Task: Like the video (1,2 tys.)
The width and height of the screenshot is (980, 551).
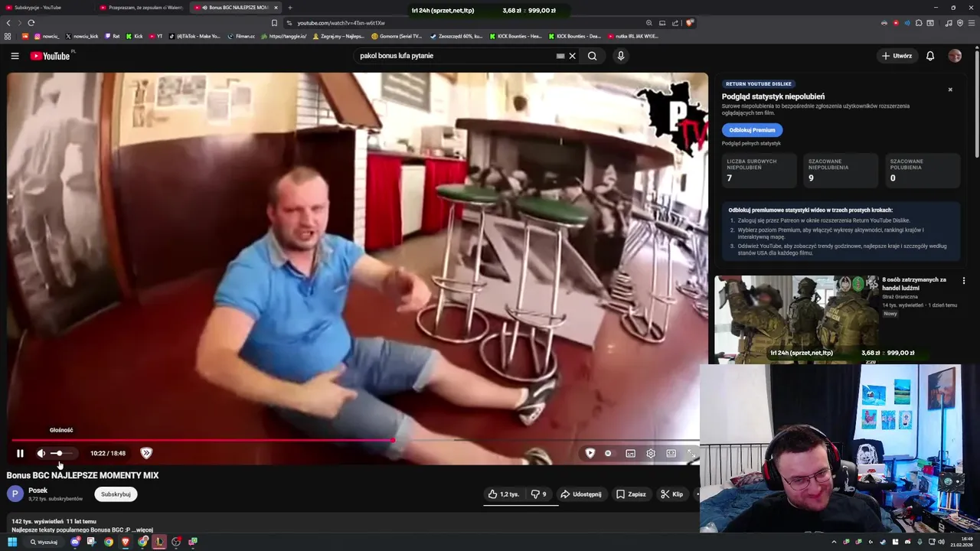Action: 503,494
